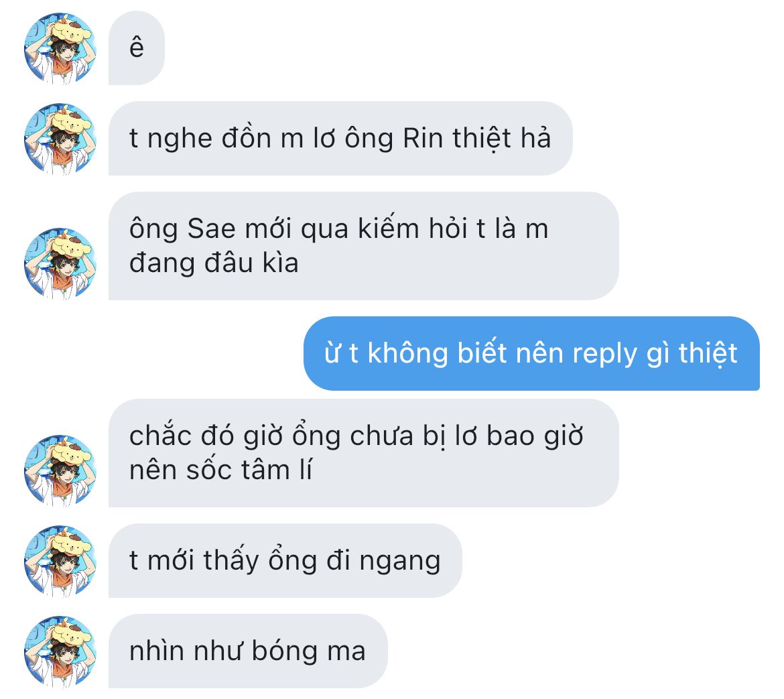Click "nên sốc tâm lí" text line

220,470
